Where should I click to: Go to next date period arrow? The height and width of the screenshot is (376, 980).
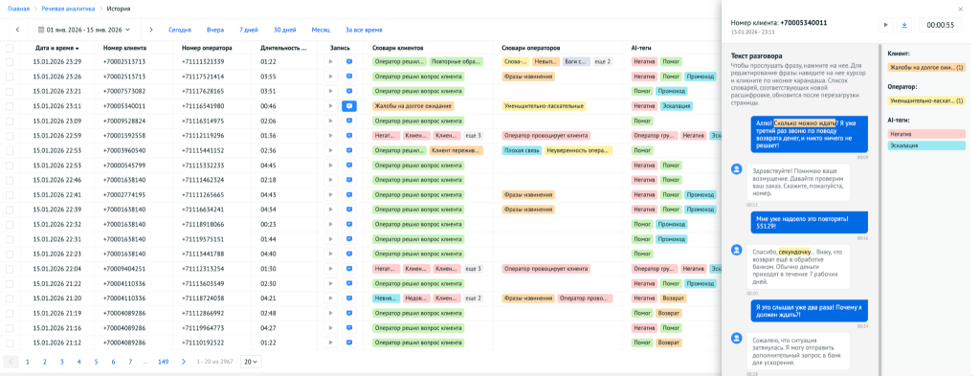coord(150,30)
